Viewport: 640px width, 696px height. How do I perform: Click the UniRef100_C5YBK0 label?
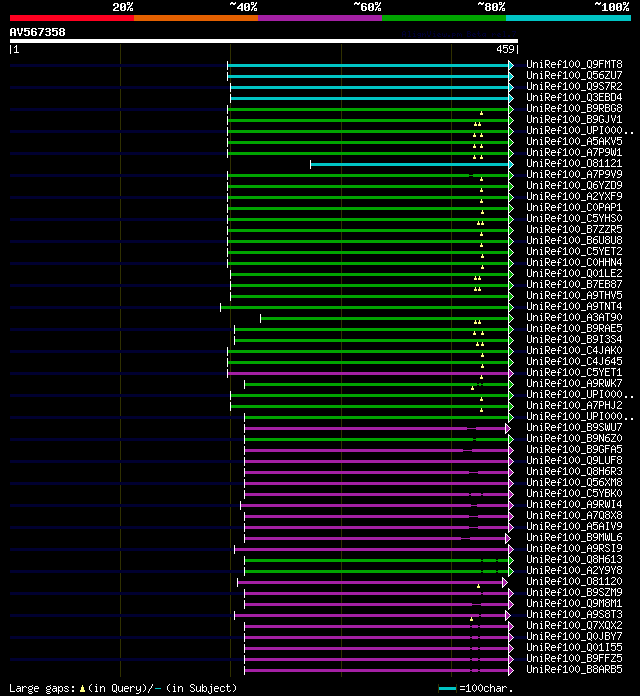574,494
